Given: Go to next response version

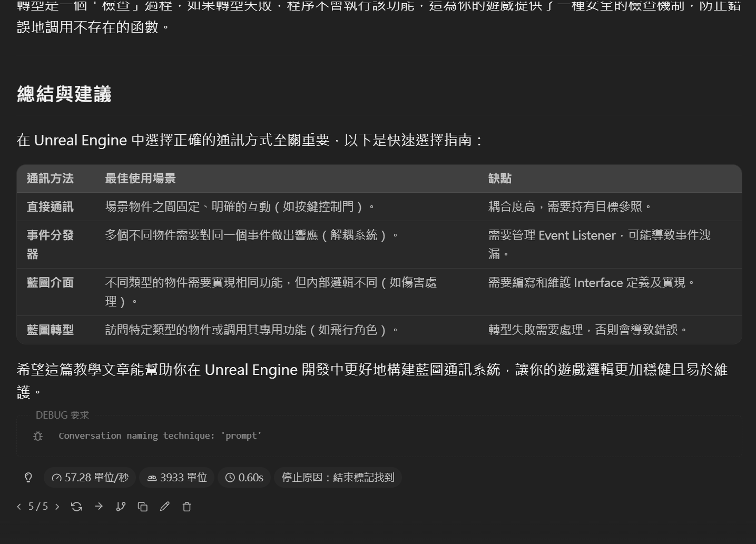Looking at the screenshot, I should pyautogui.click(x=57, y=506).
